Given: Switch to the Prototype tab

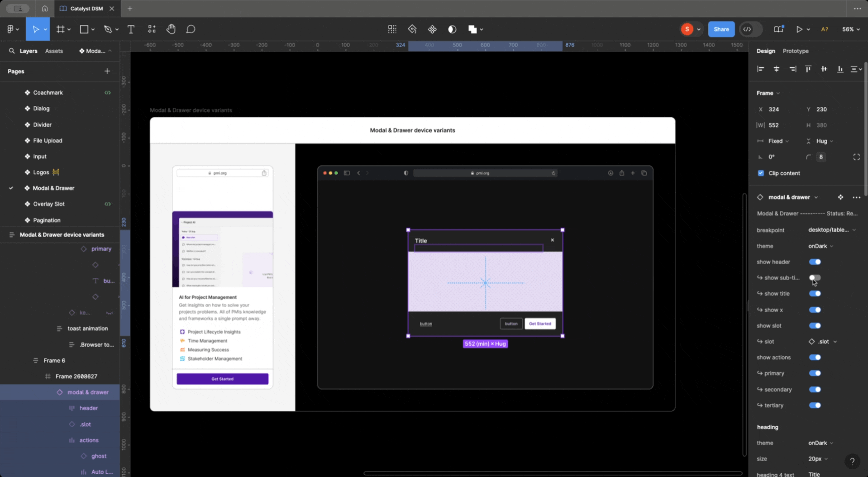Looking at the screenshot, I should 795,51.
